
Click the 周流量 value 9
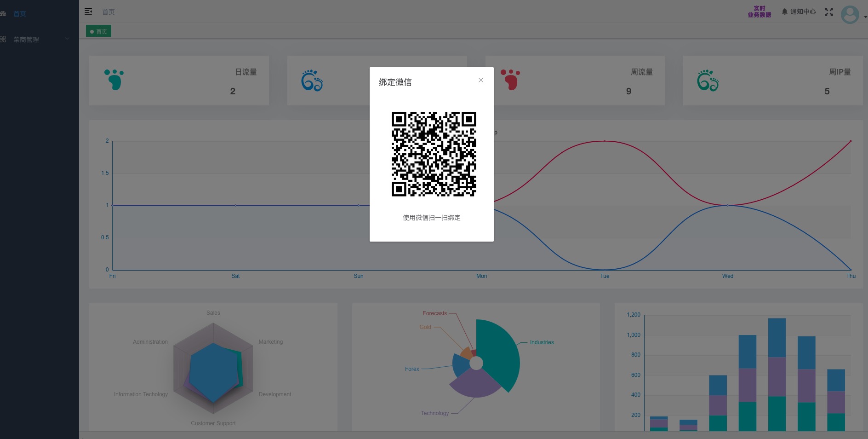[x=628, y=91]
